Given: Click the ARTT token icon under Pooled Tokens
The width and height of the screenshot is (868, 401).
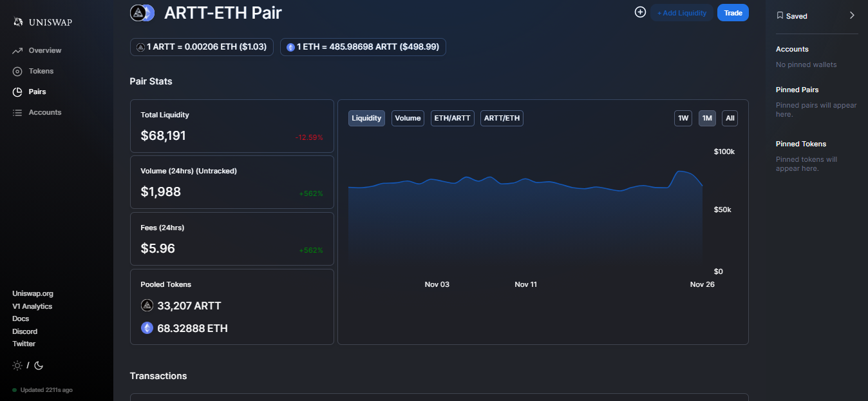Looking at the screenshot, I should [x=147, y=306].
